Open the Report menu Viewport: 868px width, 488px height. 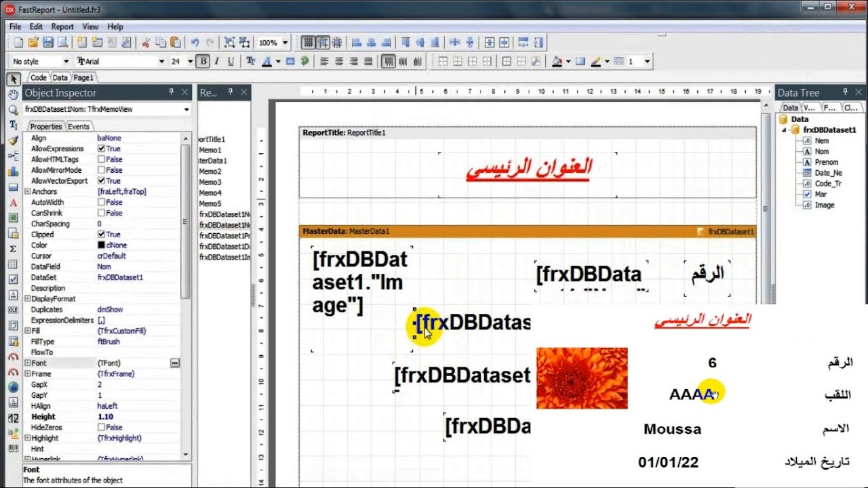(62, 26)
